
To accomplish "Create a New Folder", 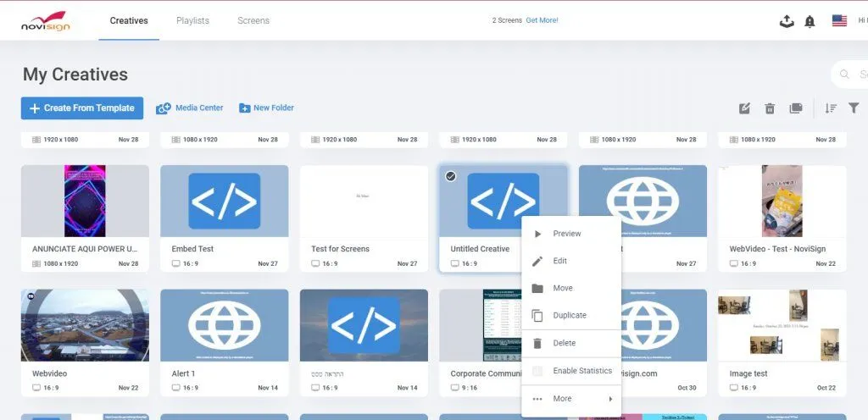I will click(266, 108).
